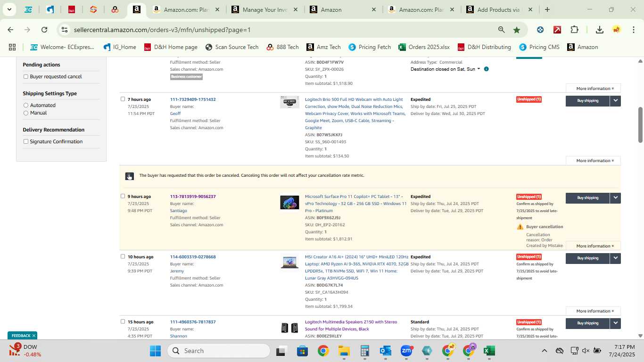Open Scan Source Tech bookmark
644x362 pixels.
[x=232, y=47]
